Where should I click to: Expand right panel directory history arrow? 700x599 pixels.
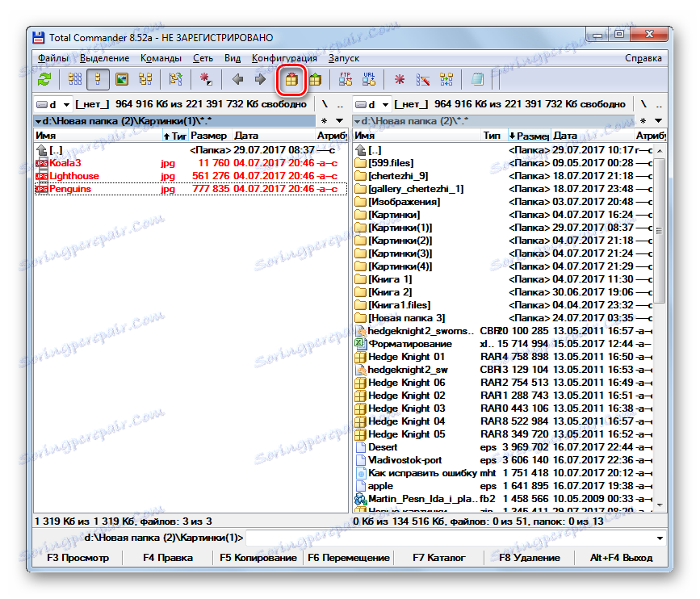click(658, 120)
